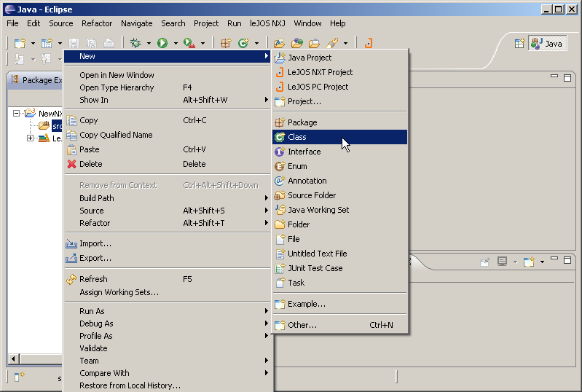582x392 pixels.
Task: Create a new Folder from submenu
Action: point(340,224)
